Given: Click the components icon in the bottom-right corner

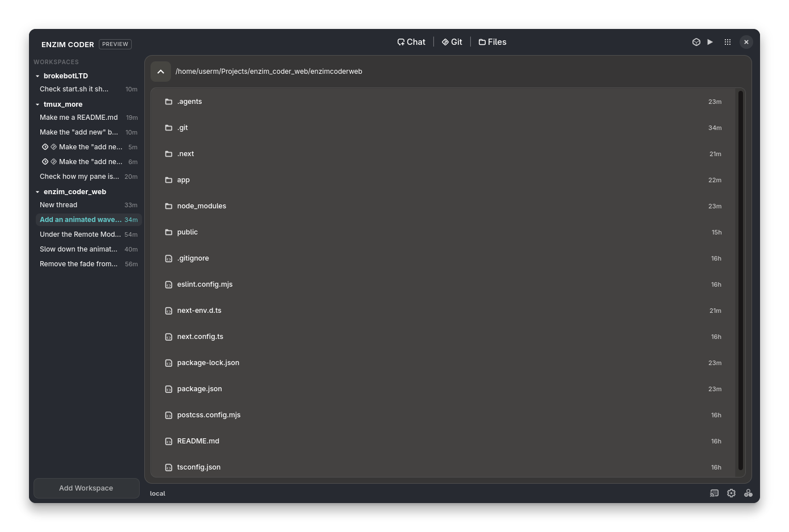Looking at the screenshot, I should (x=748, y=493).
